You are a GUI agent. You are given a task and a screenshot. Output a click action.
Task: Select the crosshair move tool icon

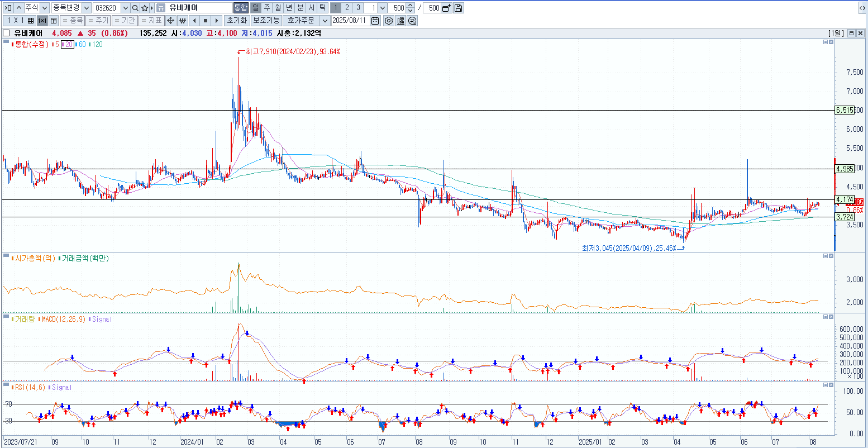tap(170, 21)
